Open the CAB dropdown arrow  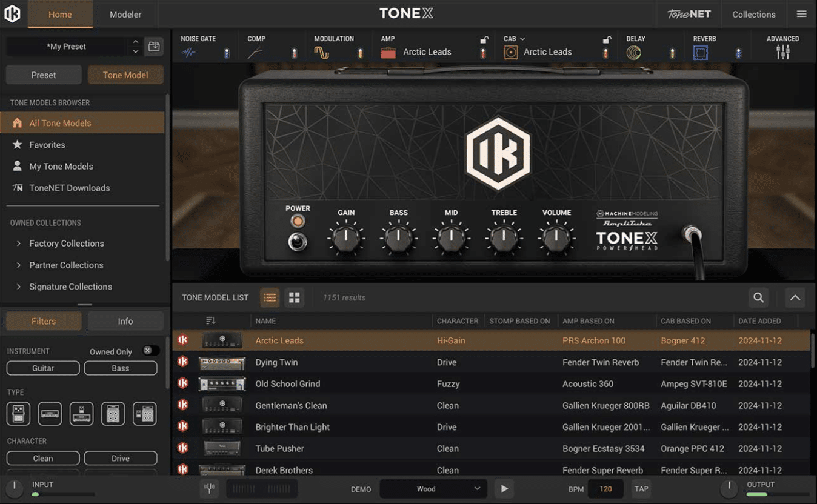522,39
